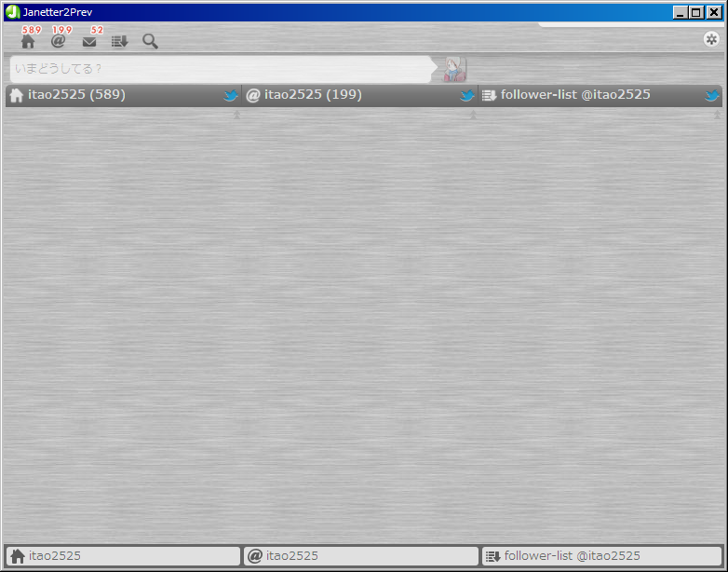The height and width of the screenshot is (572, 728).
Task: Click the @ icon in itao2525 (199) header
Action: point(252,95)
